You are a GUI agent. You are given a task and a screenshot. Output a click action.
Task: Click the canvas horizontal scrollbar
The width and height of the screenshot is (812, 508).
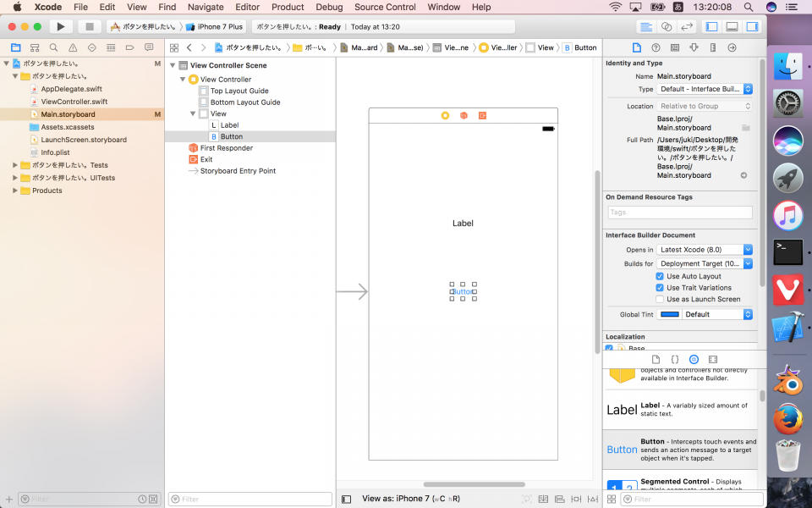(474, 484)
